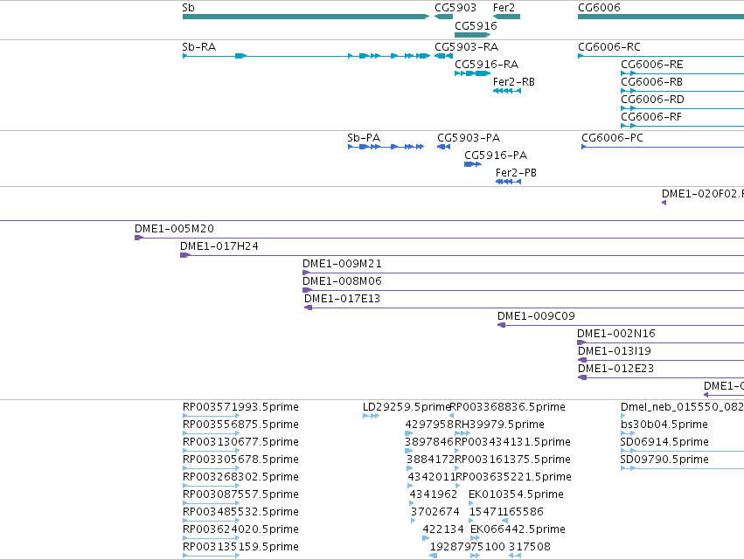This screenshot has height=560, width=744.
Task: Click the RP003305678.5prime EST
Action: click(212, 468)
